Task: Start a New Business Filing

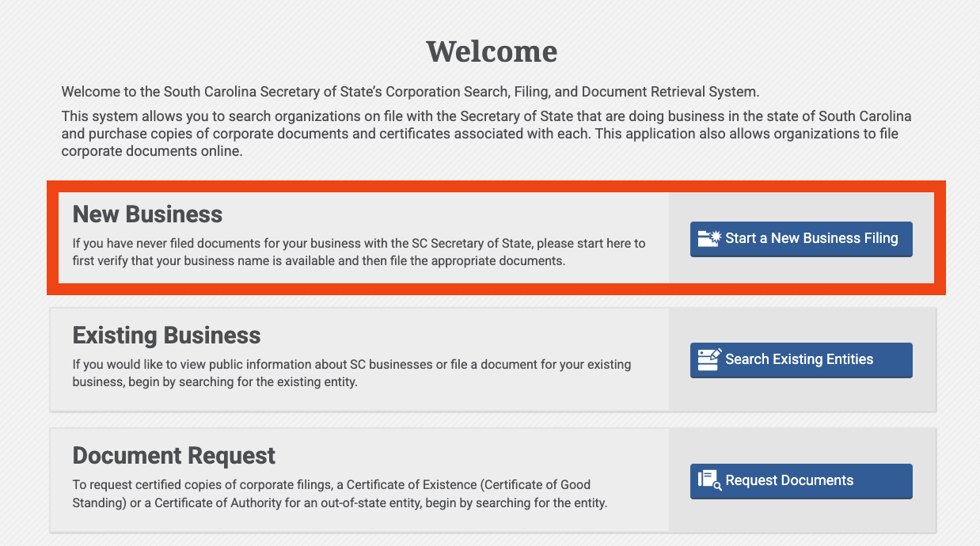Action: pyautogui.click(x=801, y=239)
